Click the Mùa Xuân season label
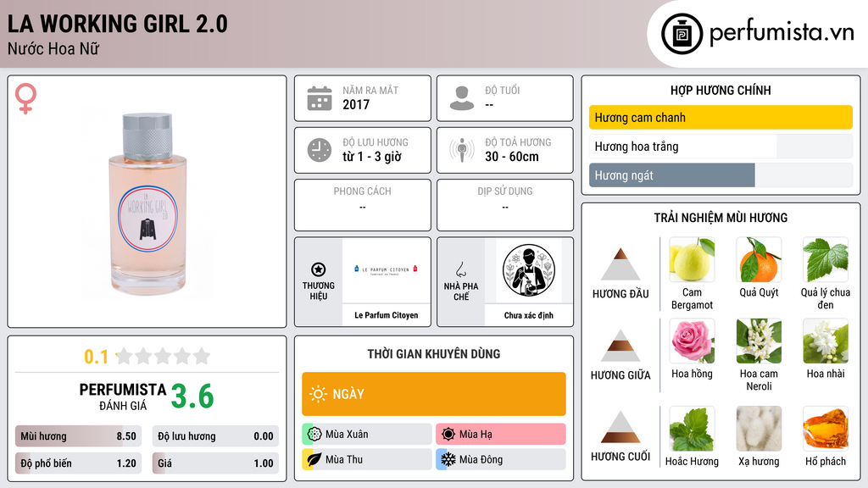868x488 pixels. (347, 435)
